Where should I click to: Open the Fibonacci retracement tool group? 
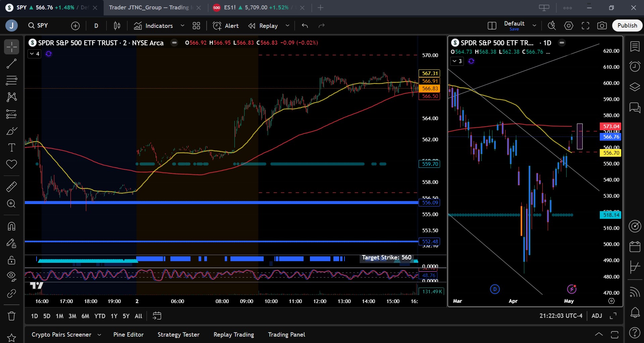[11, 80]
